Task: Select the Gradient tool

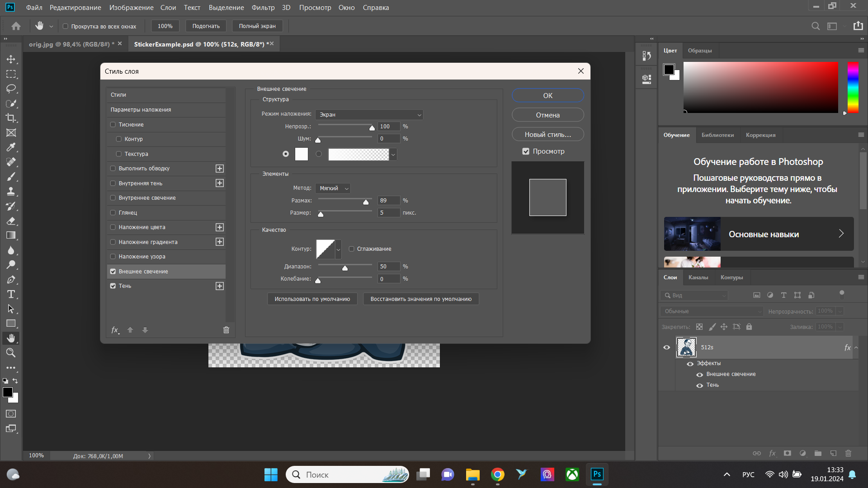Action: tap(11, 235)
